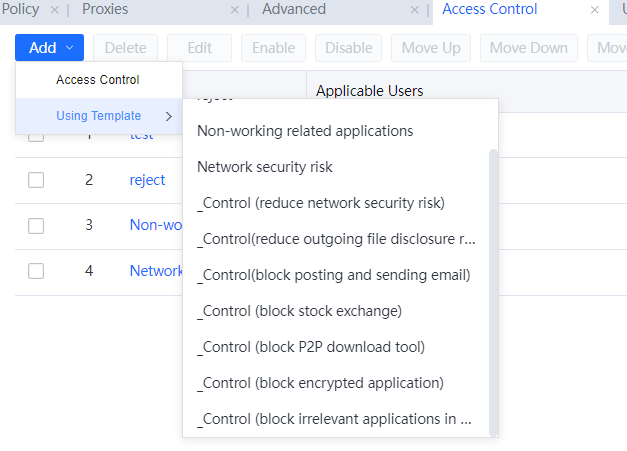Check the checkbox for row 2 reject
This screenshot has height=451, width=627.
point(36,181)
